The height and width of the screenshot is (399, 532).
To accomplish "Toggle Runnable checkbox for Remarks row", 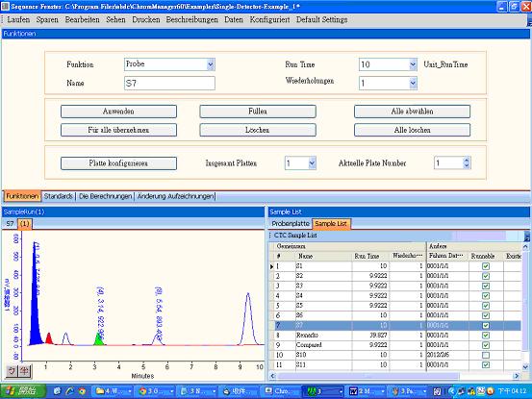I will pos(486,336).
